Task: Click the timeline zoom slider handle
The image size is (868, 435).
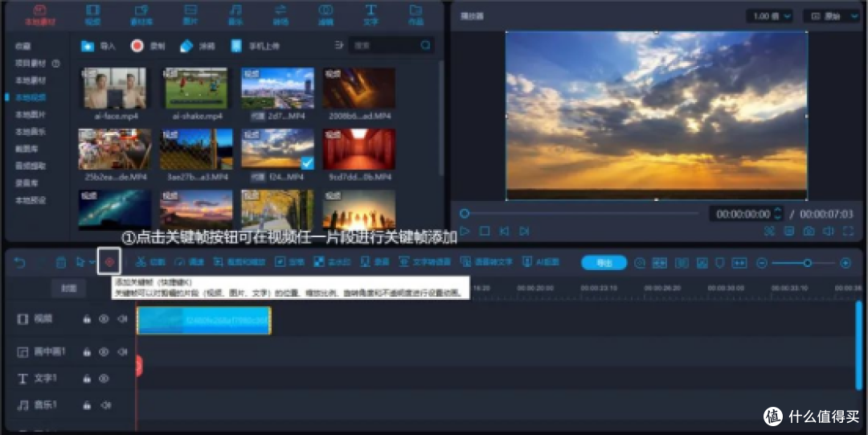Action: (x=808, y=263)
